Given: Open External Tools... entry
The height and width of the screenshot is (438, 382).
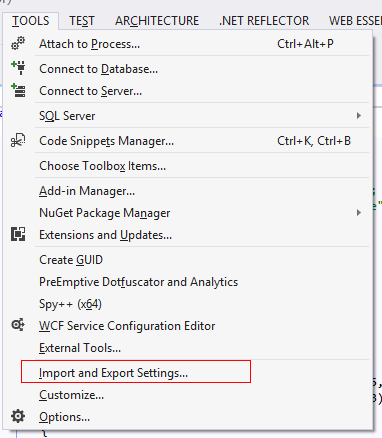Looking at the screenshot, I should coord(80,348).
